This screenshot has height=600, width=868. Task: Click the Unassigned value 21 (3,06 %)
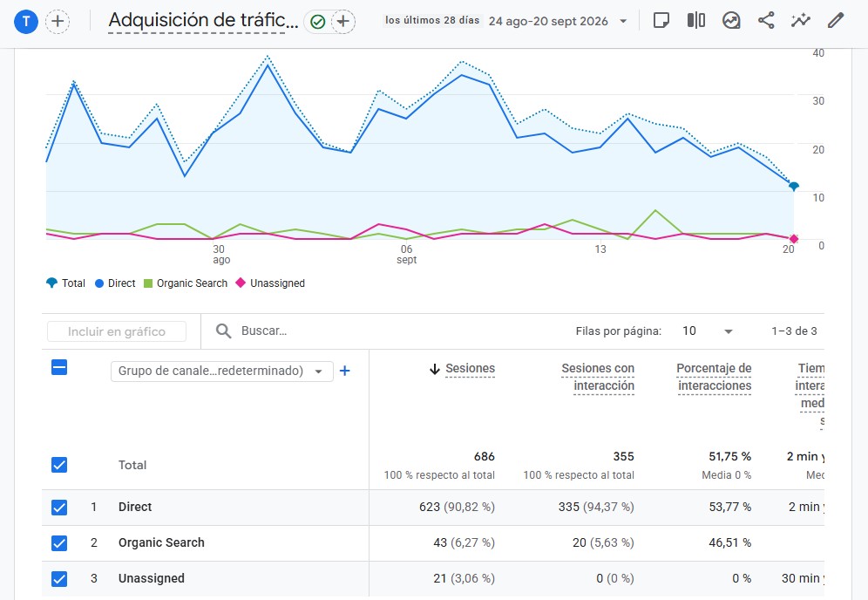[x=464, y=578]
